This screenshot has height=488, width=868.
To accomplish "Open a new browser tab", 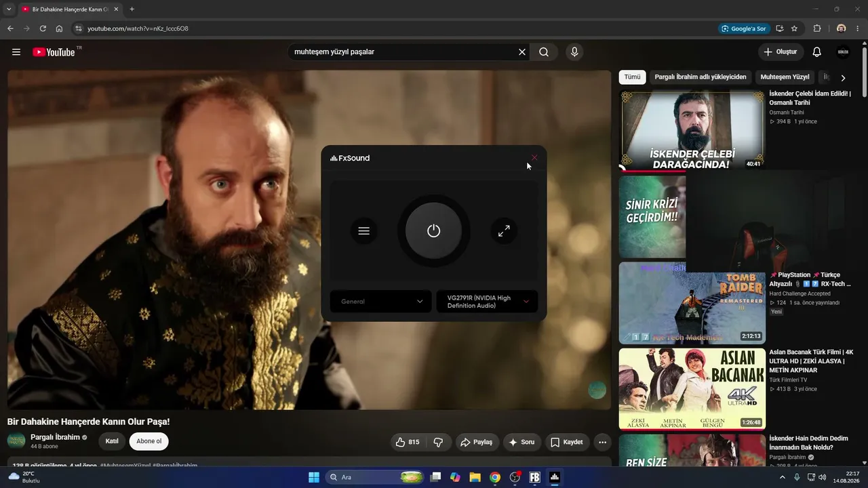I will click(132, 9).
